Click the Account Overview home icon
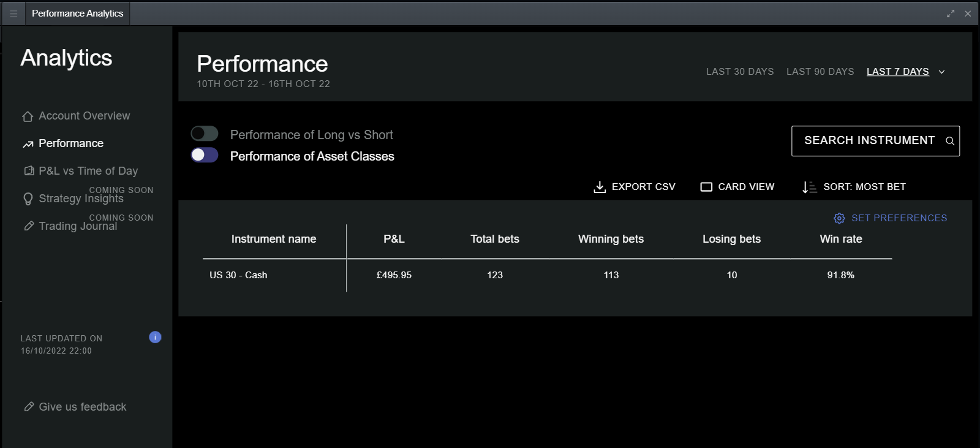The width and height of the screenshot is (980, 448). point(28,116)
